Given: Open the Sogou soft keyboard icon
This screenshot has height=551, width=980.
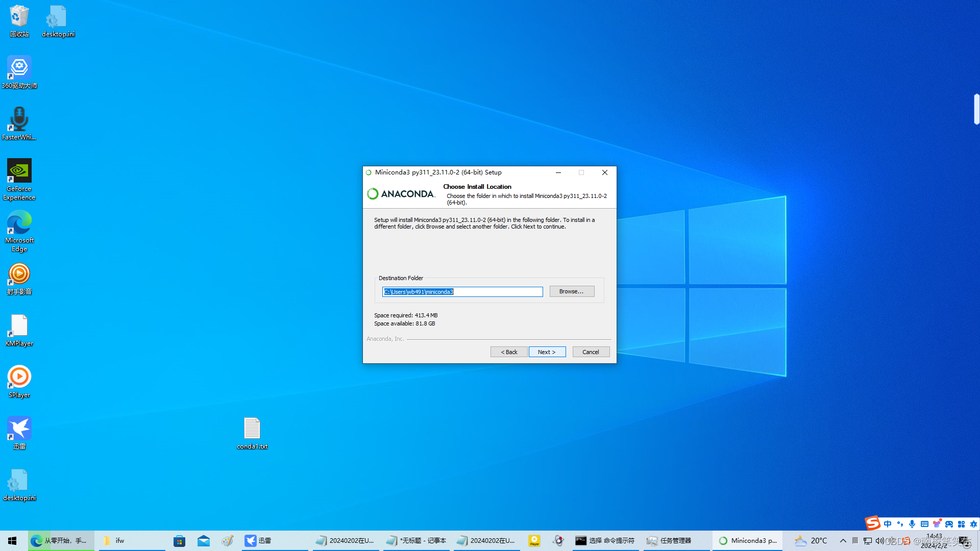Looking at the screenshot, I should (924, 524).
